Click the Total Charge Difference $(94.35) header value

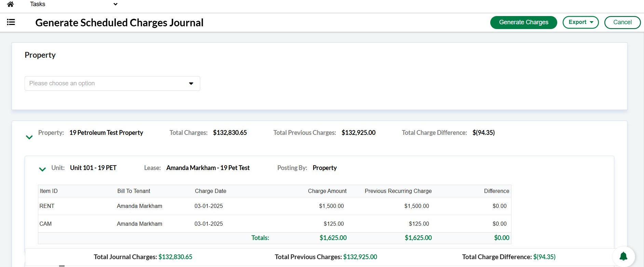coord(483,132)
